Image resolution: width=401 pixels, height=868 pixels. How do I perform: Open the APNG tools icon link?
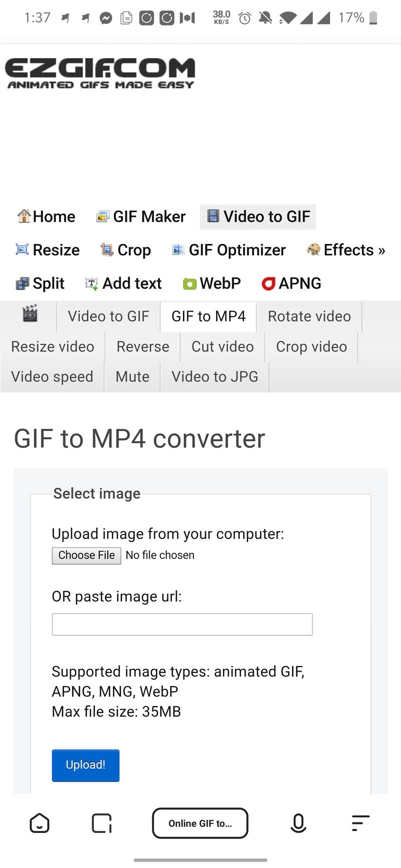(269, 284)
